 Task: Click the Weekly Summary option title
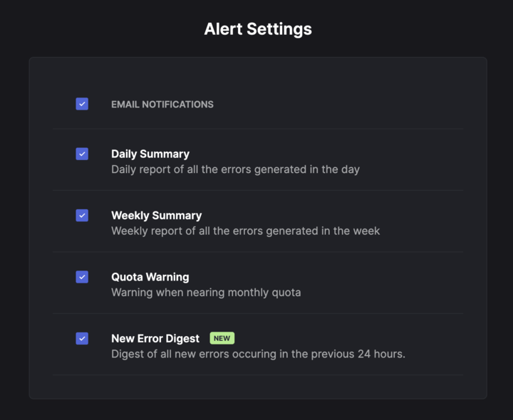(156, 215)
